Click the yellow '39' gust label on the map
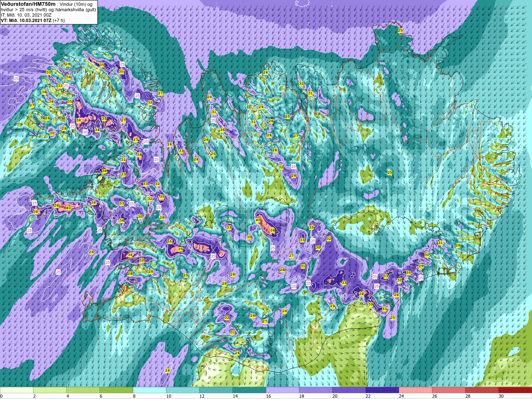The width and height of the screenshot is (532, 399). (370, 304)
